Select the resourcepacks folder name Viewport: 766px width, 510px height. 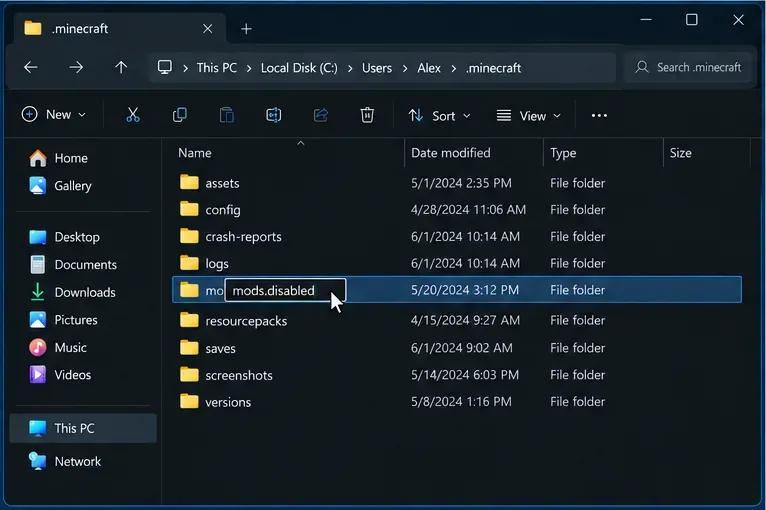click(x=246, y=321)
